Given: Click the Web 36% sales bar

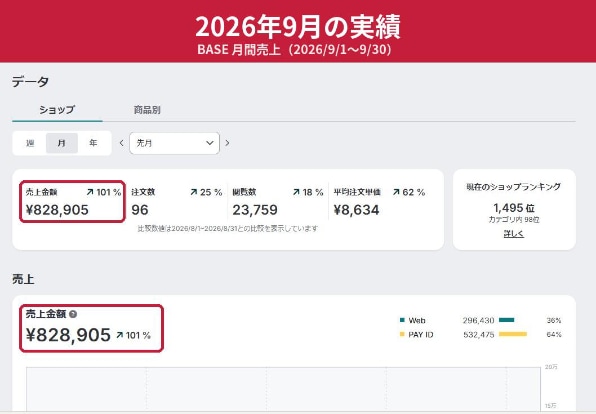Looking at the screenshot, I should pos(506,320).
